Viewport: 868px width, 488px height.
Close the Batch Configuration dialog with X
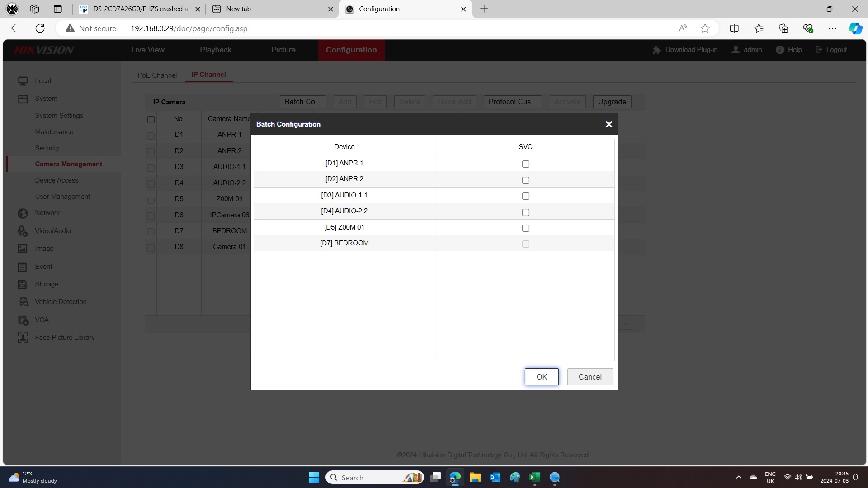click(x=609, y=124)
